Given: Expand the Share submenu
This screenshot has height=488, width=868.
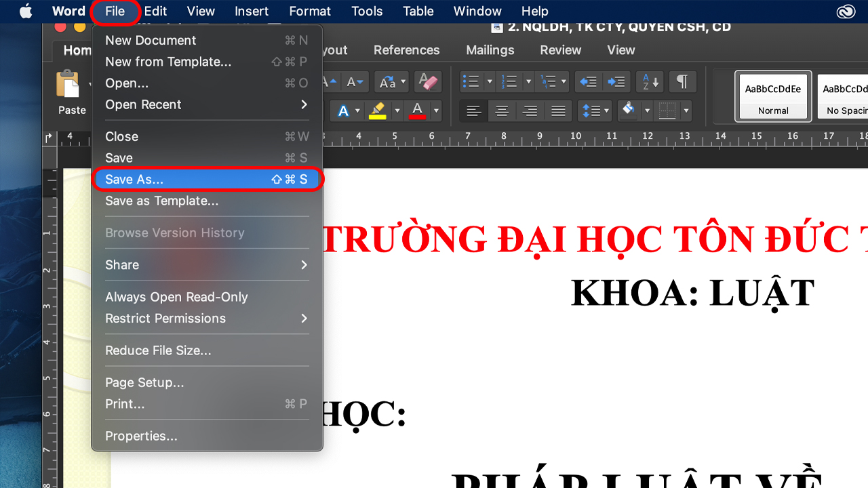Looking at the screenshot, I should (207, 265).
